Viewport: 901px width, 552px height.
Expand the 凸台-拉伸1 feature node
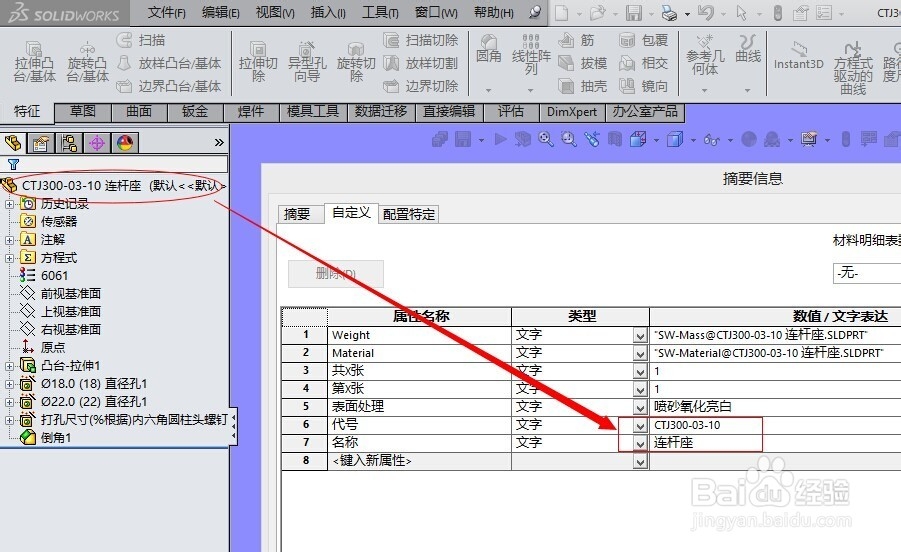tap(9, 366)
